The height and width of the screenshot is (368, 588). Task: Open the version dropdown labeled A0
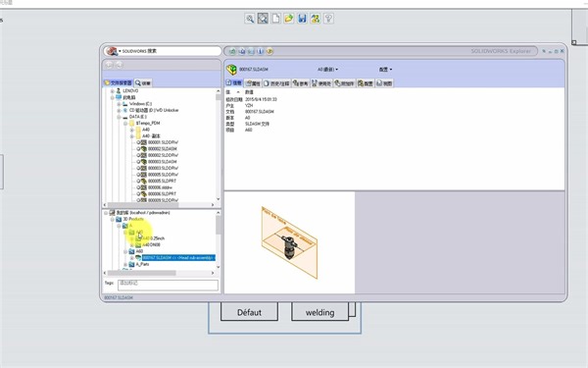[327, 70]
